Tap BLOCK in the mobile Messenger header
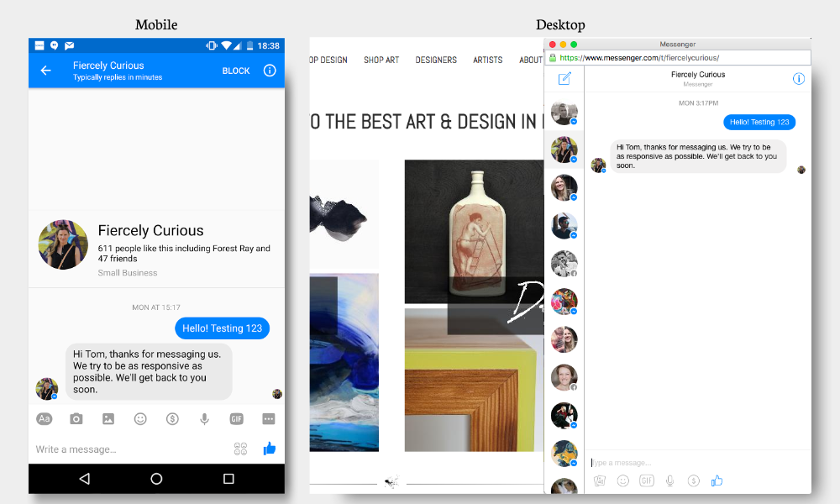Viewport: 840px width, 504px height. (236, 71)
